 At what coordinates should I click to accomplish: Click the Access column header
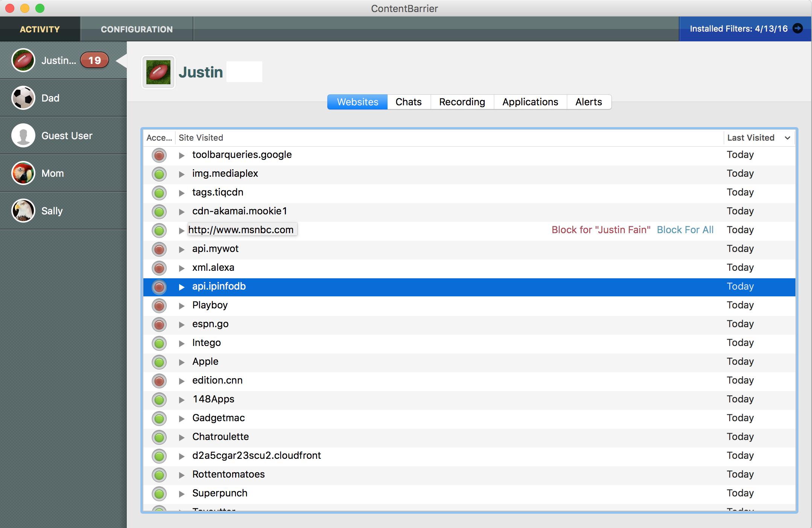[x=159, y=138]
